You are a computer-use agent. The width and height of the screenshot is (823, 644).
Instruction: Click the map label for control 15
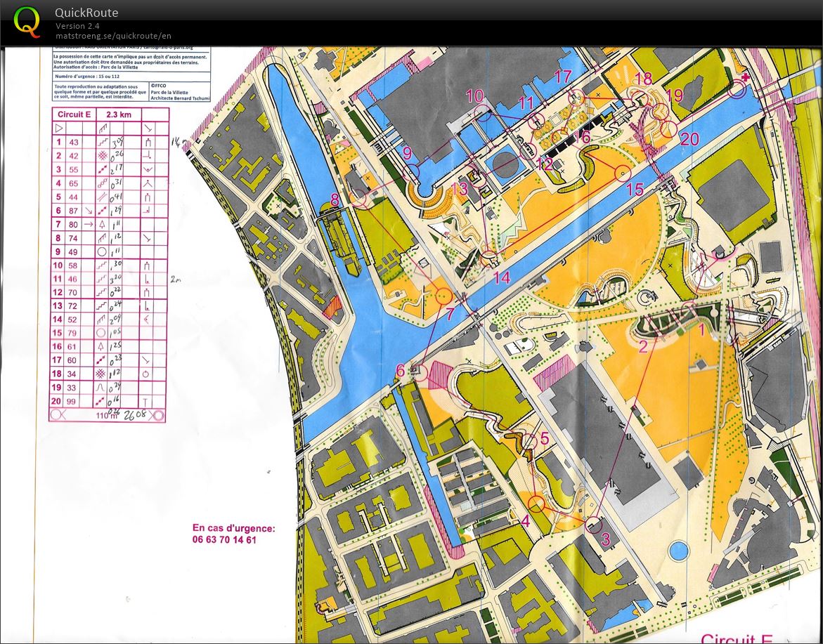click(x=635, y=190)
